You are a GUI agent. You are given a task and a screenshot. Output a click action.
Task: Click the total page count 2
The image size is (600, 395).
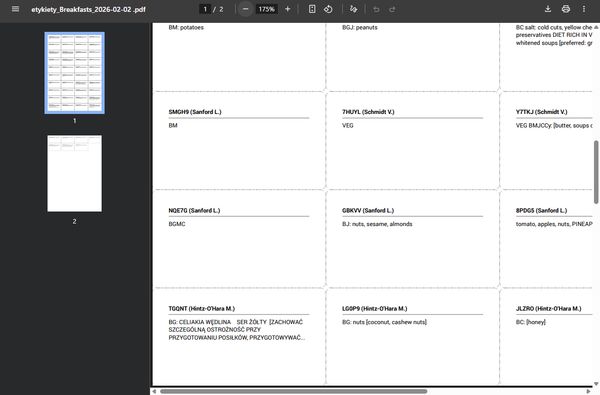[221, 9]
